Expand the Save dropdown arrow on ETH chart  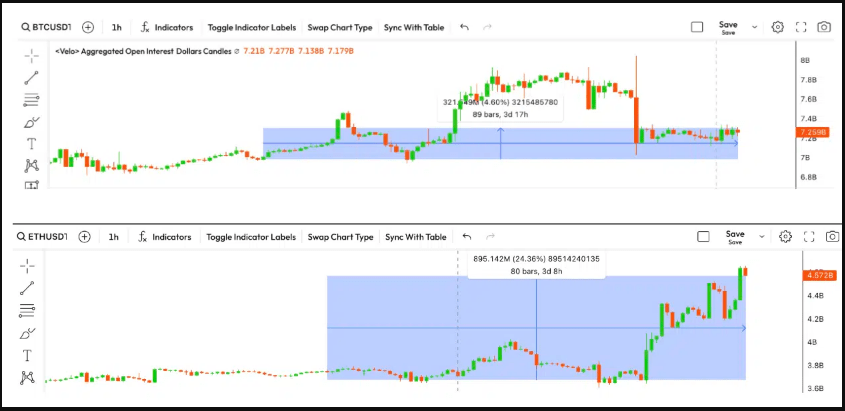tap(761, 236)
